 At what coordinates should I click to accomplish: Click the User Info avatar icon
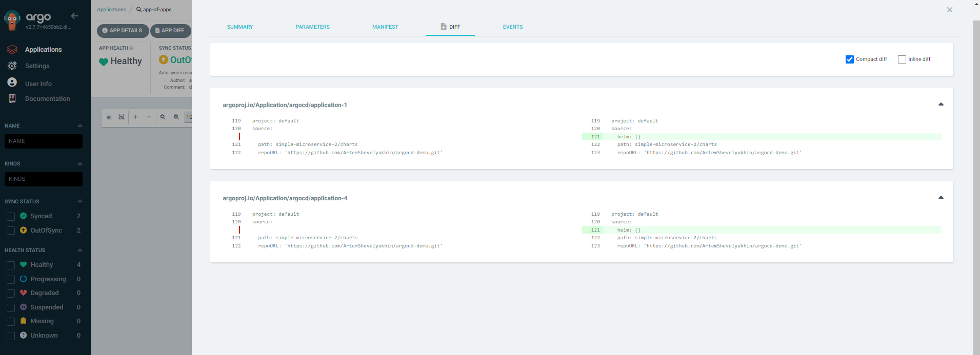coord(12,82)
